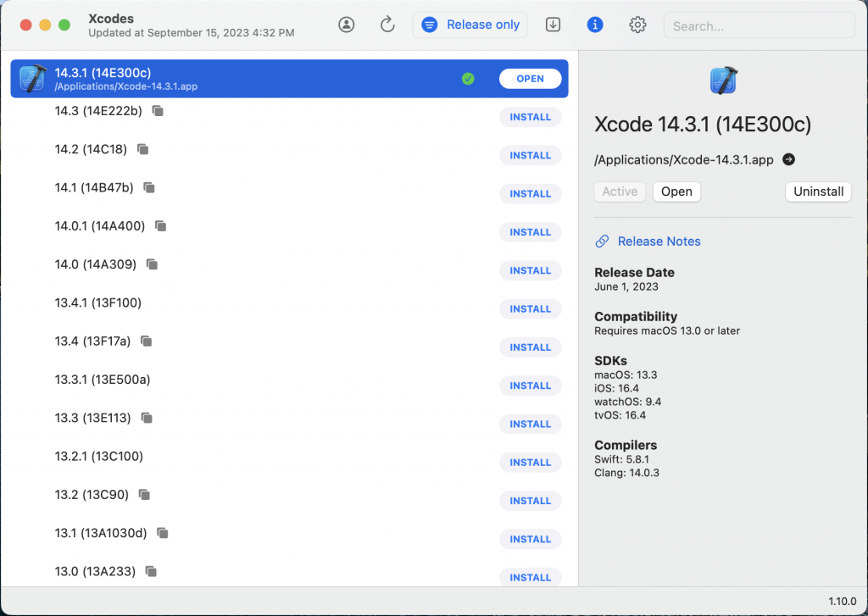Toggle the Release only filter
The height and width of the screenshot is (616, 868).
470,25
